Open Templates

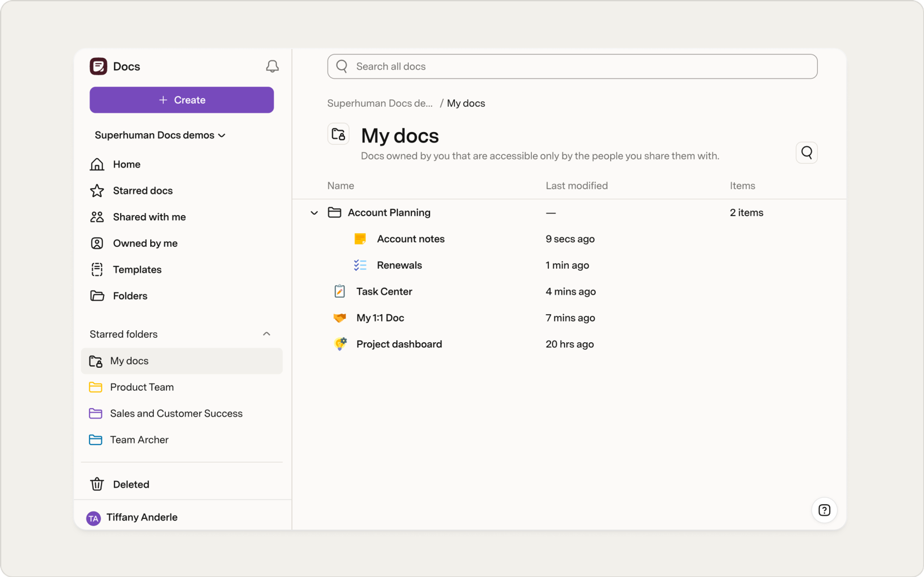click(137, 270)
